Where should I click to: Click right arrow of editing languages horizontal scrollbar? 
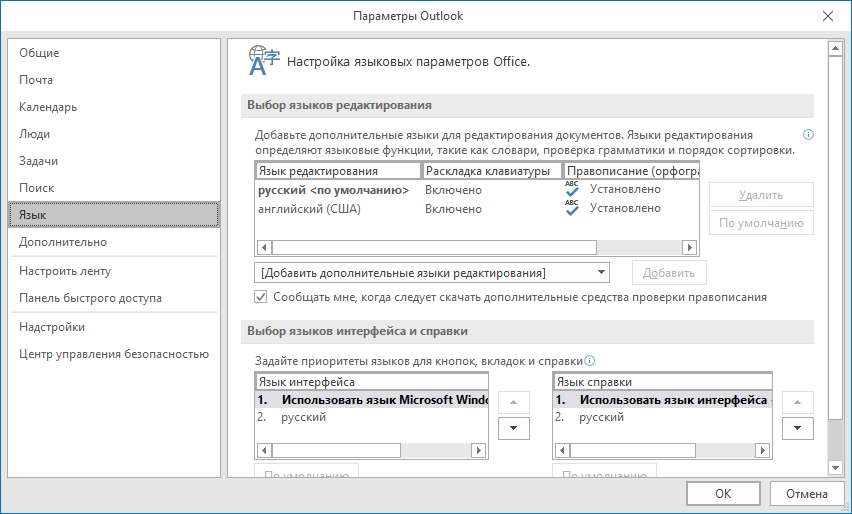(690, 247)
